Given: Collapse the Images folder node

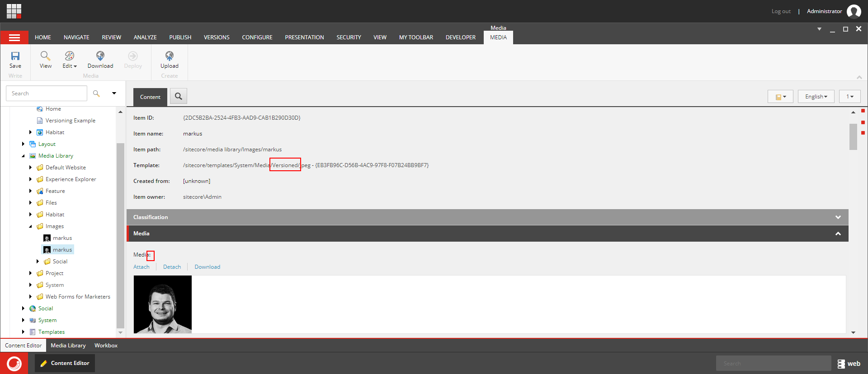Looking at the screenshot, I should click(30, 226).
